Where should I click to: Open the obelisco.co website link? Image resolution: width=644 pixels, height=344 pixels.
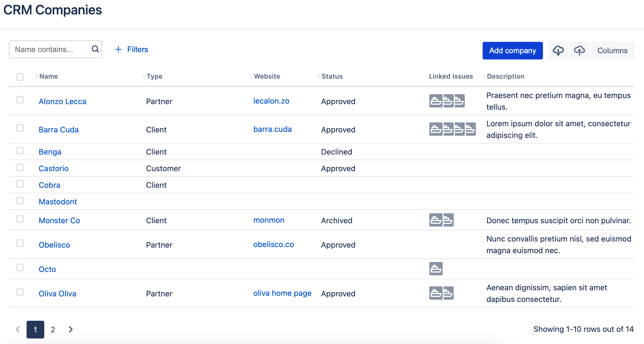point(273,244)
